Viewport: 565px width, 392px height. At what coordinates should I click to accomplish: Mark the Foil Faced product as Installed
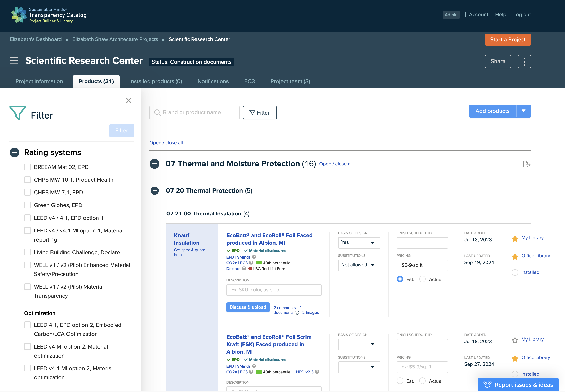pos(515,272)
